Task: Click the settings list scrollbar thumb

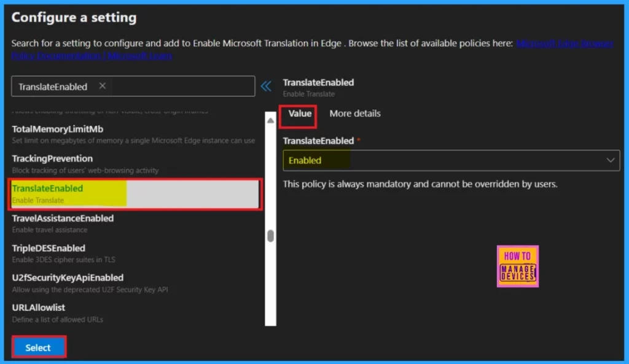Action: coord(271,236)
